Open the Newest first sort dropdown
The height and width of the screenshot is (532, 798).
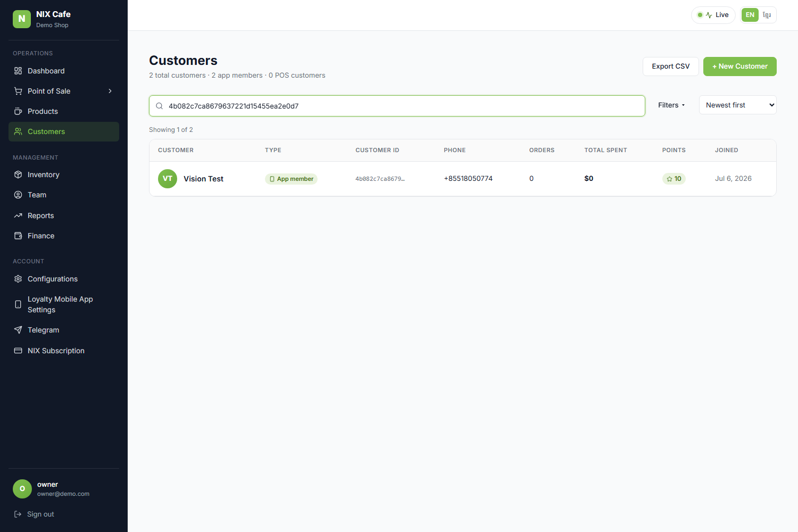738,105
